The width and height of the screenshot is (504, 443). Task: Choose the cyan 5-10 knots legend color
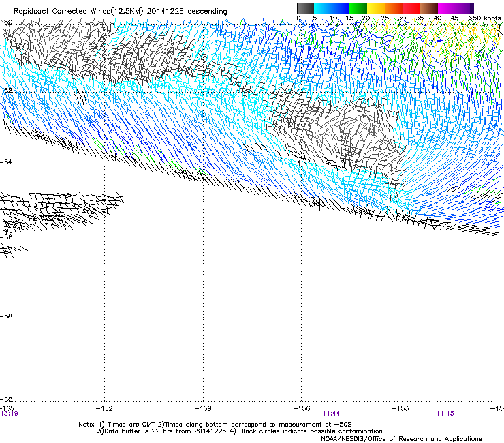coord(323,8)
